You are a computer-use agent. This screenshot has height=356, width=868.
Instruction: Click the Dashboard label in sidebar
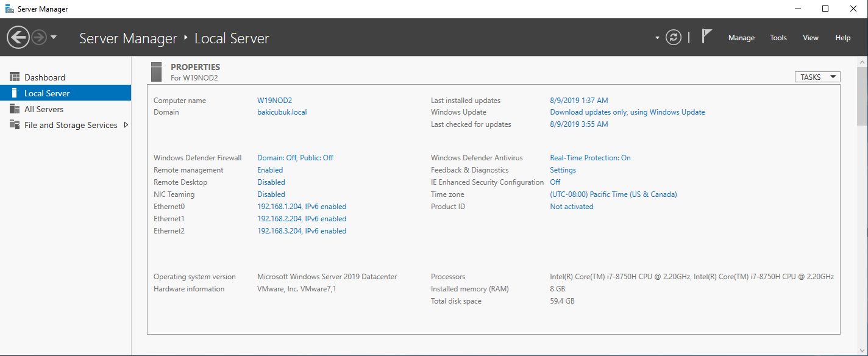[x=44, y=77]
